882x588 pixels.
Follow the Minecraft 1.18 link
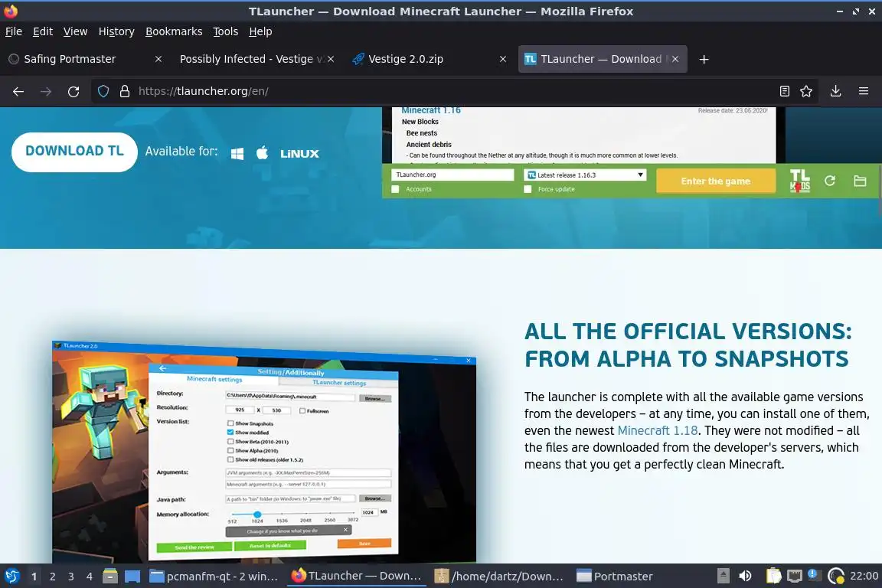pyautogui.click(x=658, y=430)
